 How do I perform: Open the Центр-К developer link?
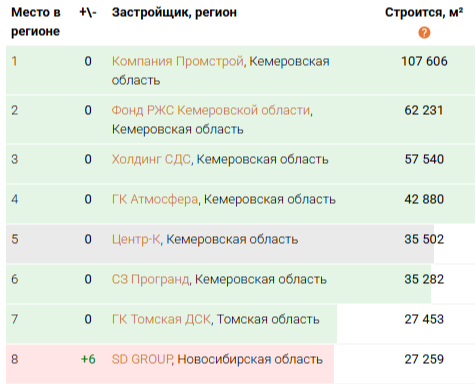point(136,239)
